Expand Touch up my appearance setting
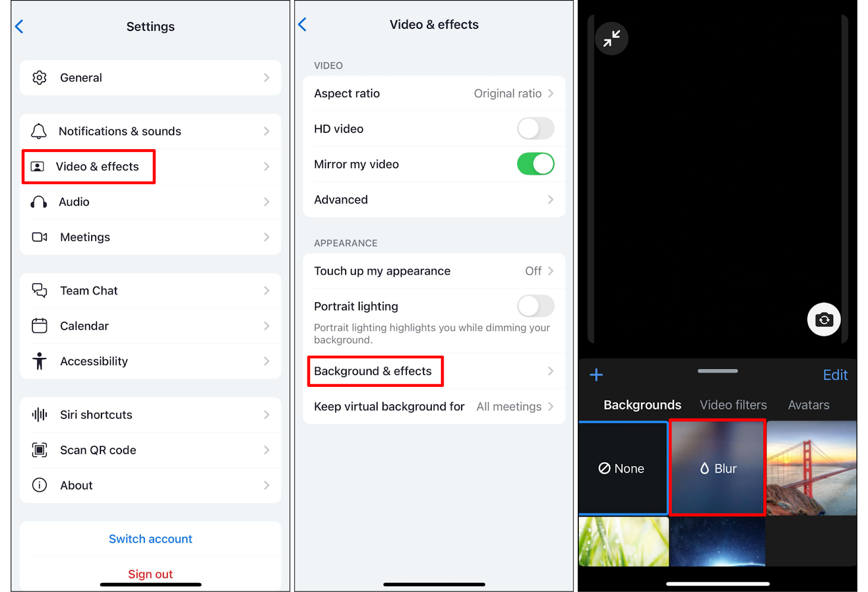This screenshot has height=592, width=868. tap(434, 271)
